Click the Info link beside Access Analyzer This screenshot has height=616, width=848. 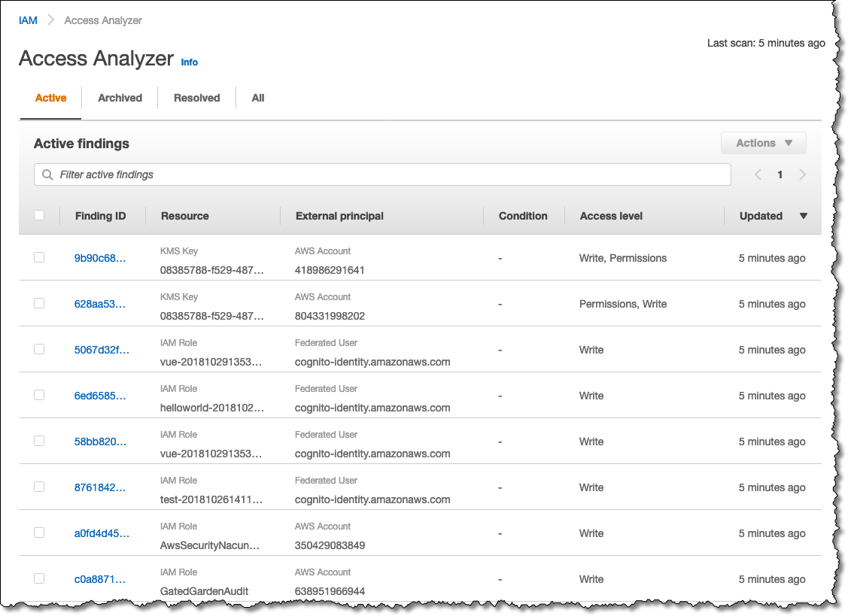pyautogui.click(x=189, y=62)
